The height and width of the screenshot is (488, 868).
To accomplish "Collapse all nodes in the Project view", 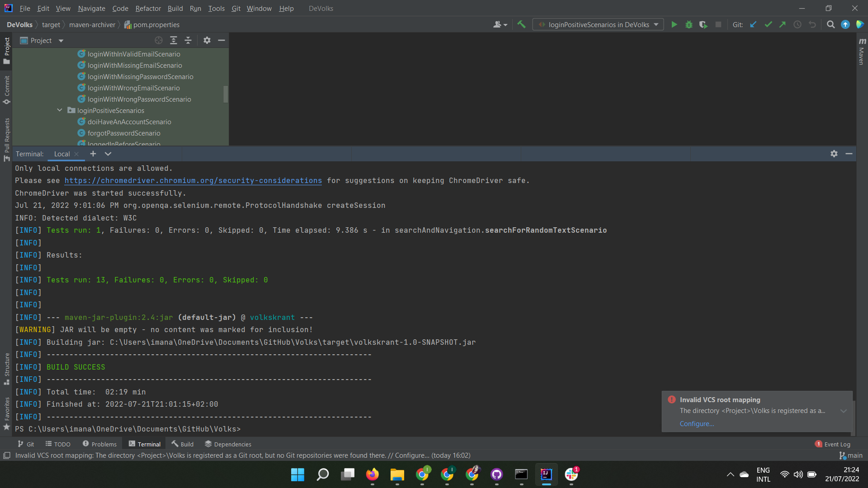I will tap(188, 40).
